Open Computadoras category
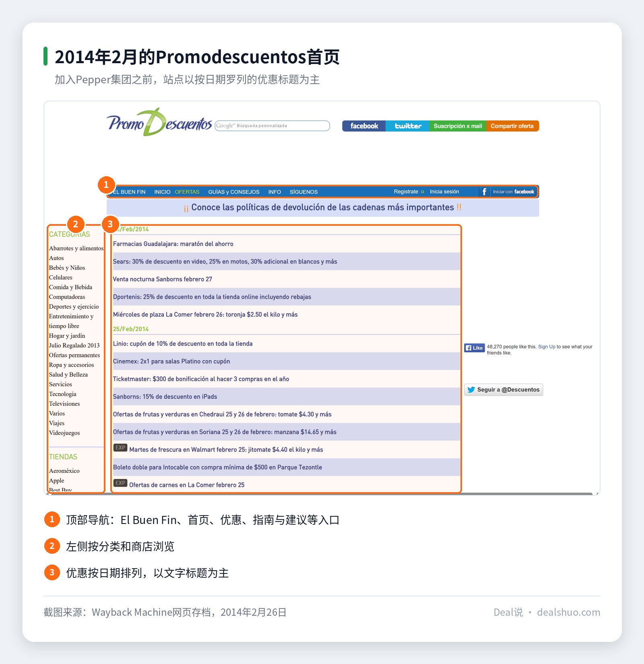Viewport: 644px width, 664px height. point(67,297)
